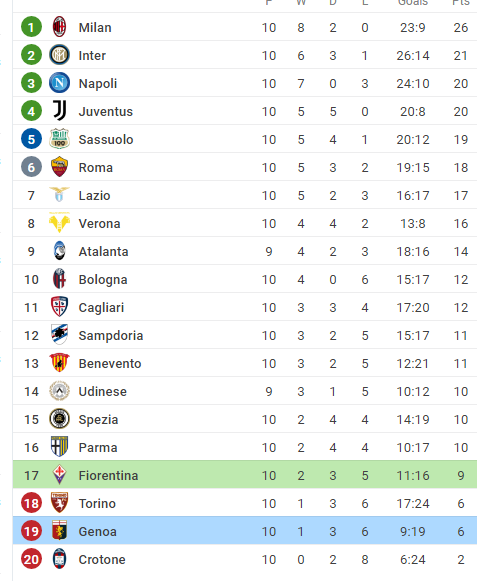Open the Crotone team link
Image resolution: width=477 pixels, height=581 pixels.
click(102, 559)
